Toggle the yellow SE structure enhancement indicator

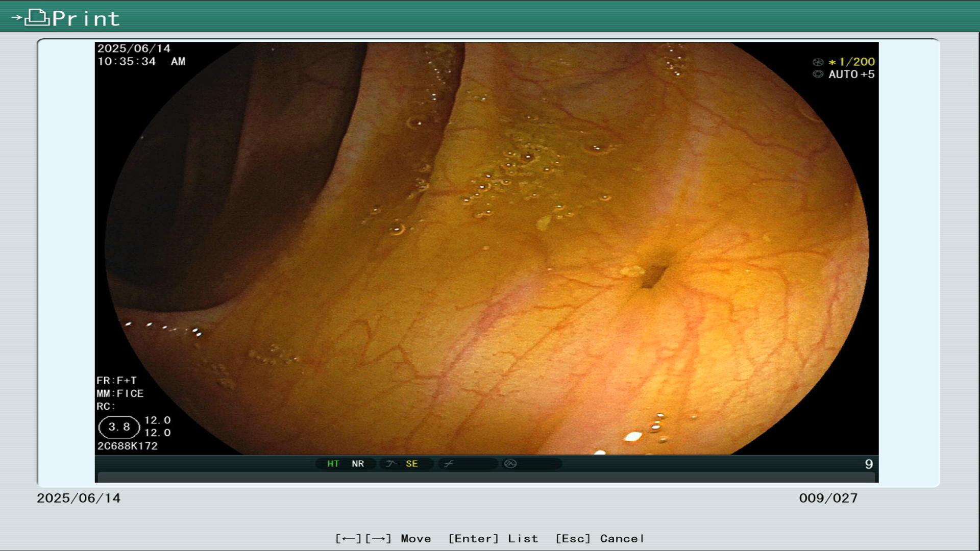pyautogui.click(x=412, y=464)
